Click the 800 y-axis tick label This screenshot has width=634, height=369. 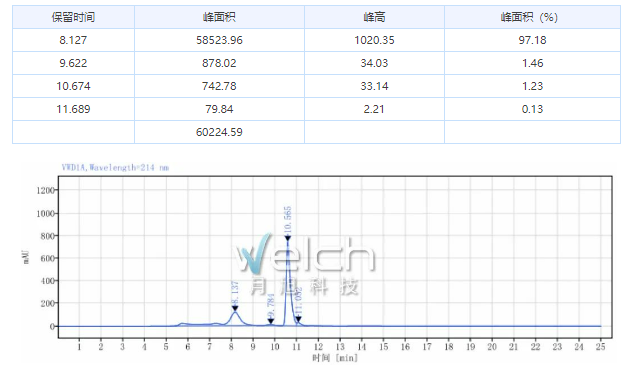[x=47, y=236]
